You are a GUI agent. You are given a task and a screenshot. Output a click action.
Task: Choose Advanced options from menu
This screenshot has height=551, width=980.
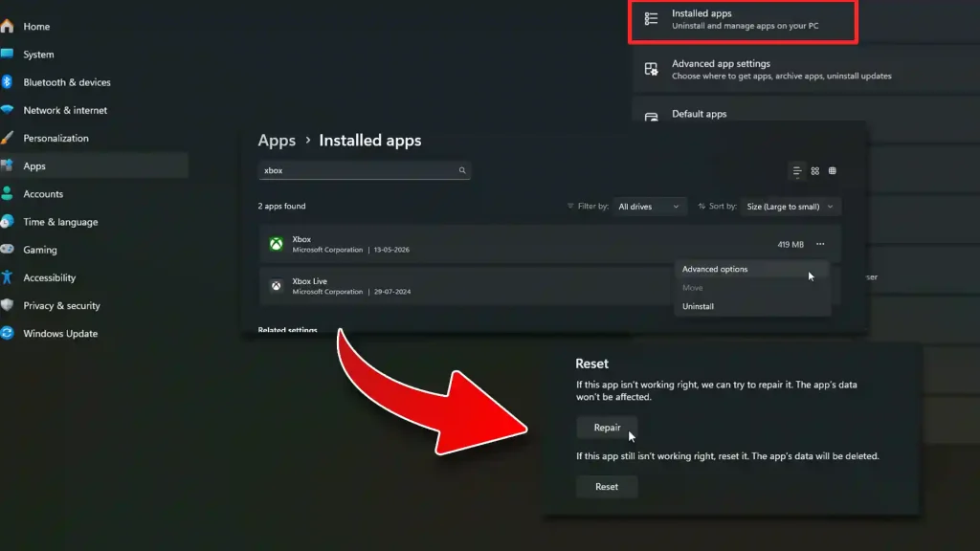click(x=752, y=269)
